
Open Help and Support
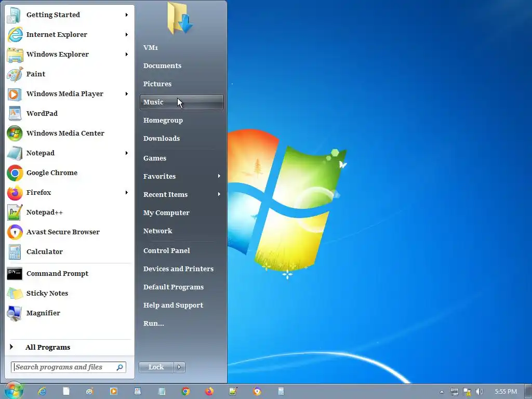181,305
